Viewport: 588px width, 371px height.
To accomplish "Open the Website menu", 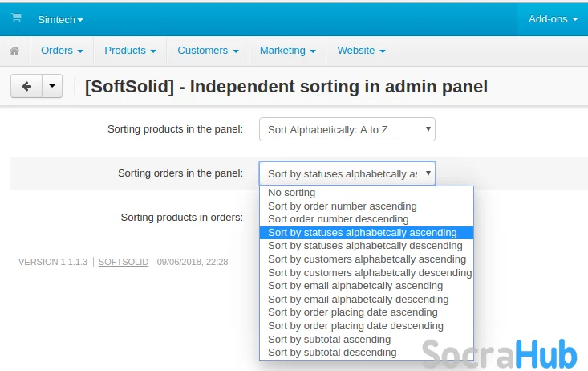I will 361,51.
